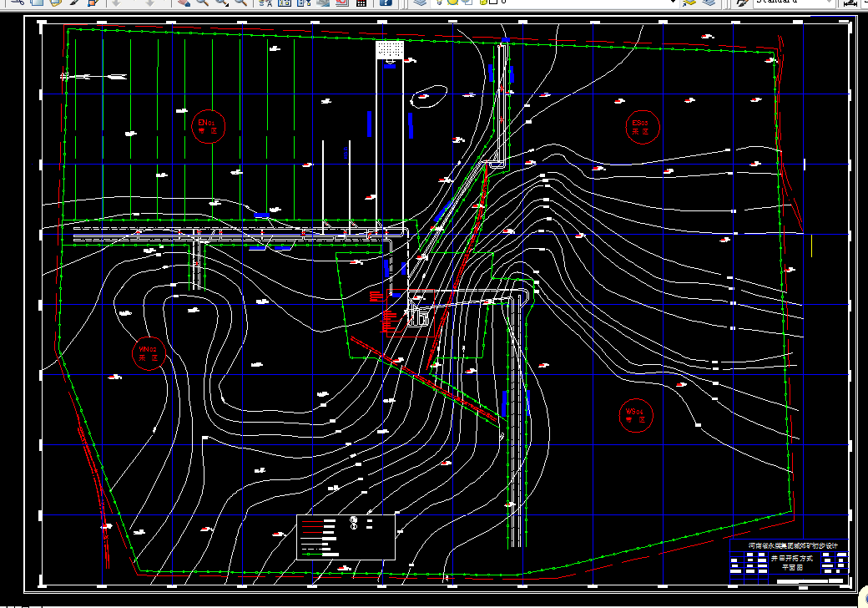Select the dotted white shaft symbol block
The width and height of the screenshot is (868, 608).
[x=390, y=49]
